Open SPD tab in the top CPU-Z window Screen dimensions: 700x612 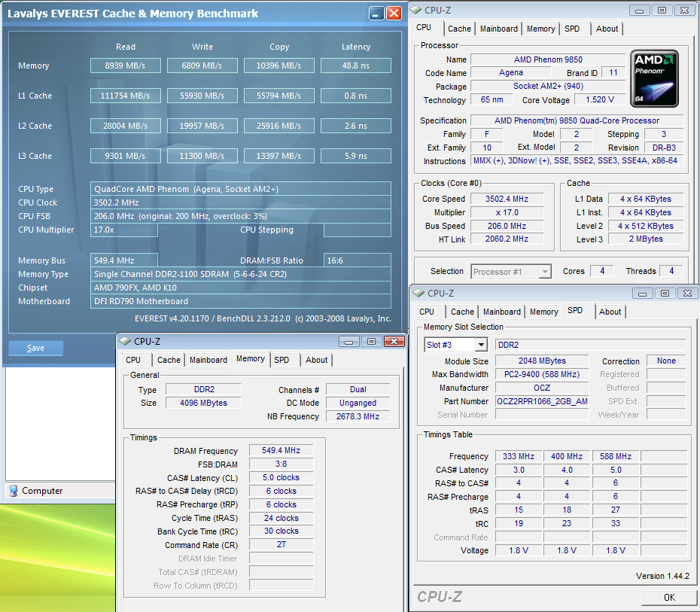572,29
